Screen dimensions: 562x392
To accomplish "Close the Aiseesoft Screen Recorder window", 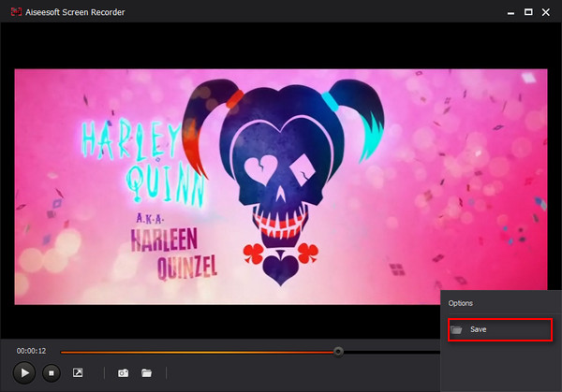I will 545,12.
